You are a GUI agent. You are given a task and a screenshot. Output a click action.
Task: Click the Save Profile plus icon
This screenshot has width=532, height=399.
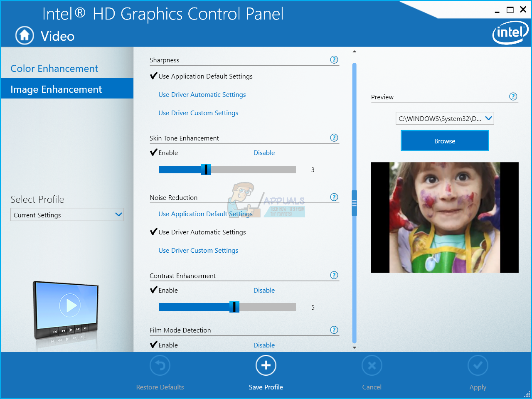point(266,366)
